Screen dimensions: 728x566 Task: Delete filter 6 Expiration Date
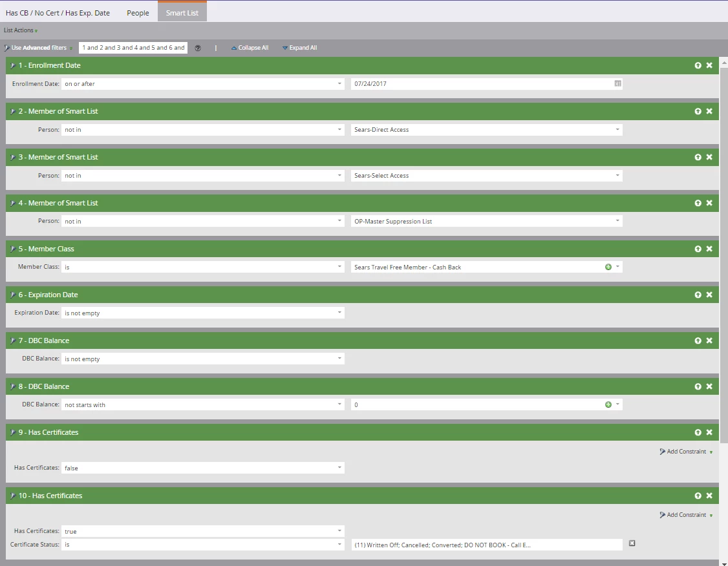point(709,295)
